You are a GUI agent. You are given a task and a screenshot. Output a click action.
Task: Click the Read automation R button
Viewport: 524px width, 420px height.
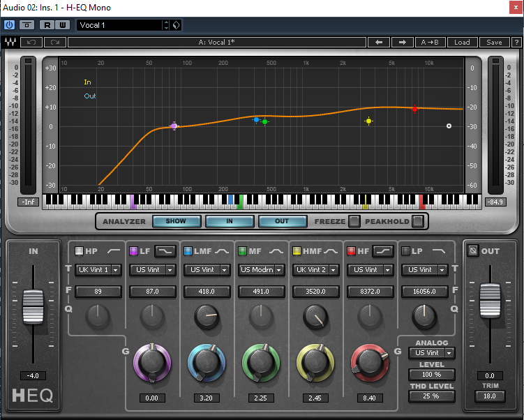tap(47, 25)
